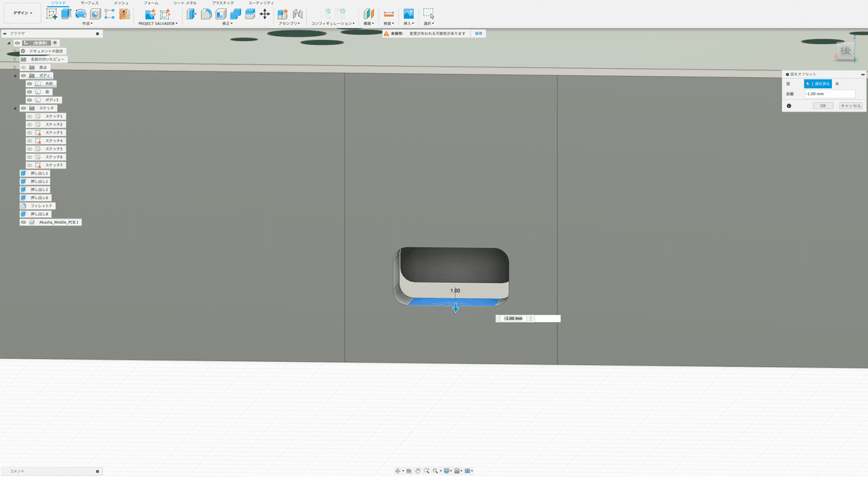Click the キャンセル button in dialog

[851, 106]
